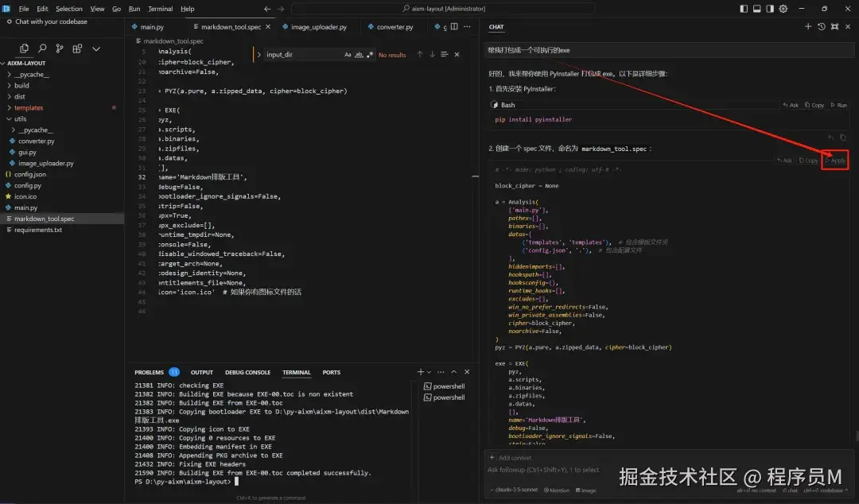The height and width of the screenshot is (504, 859).
Task: Toggle the primary sidebar layout
Action: coord(744,9)
